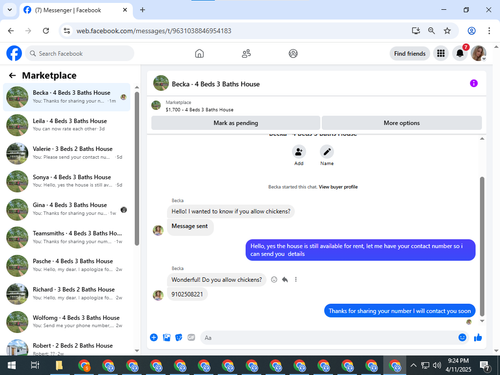Open Richard - 3 Beds 2 Baths House chat

(67, 294)
